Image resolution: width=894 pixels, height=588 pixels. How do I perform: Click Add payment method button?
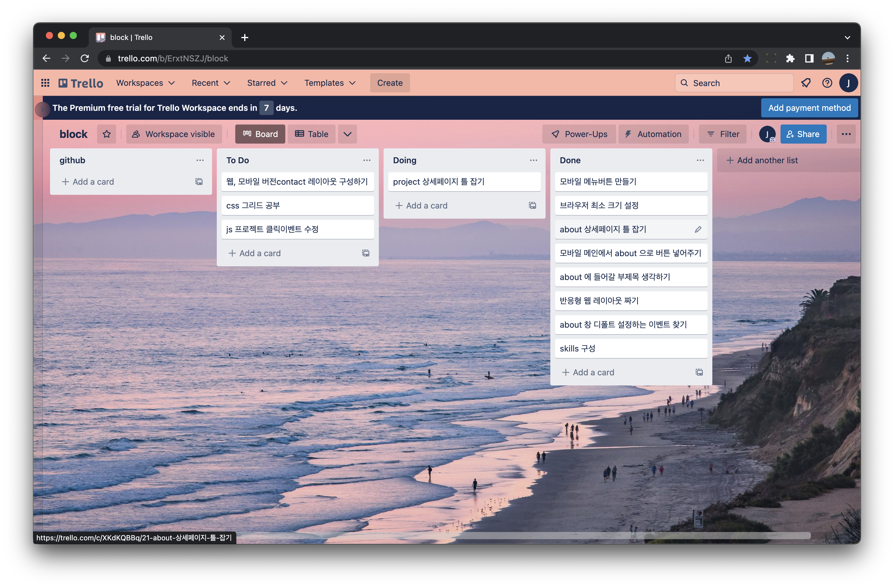click(809, 108)
